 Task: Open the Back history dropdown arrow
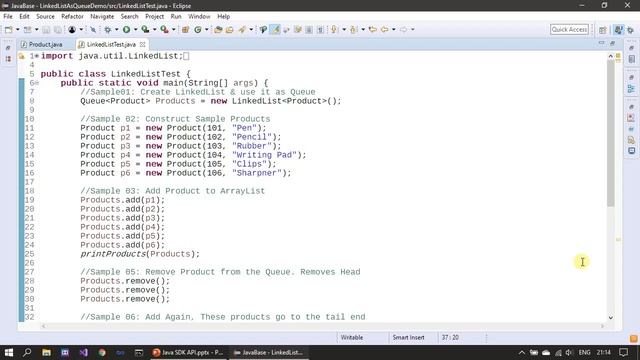coord(393,29)
